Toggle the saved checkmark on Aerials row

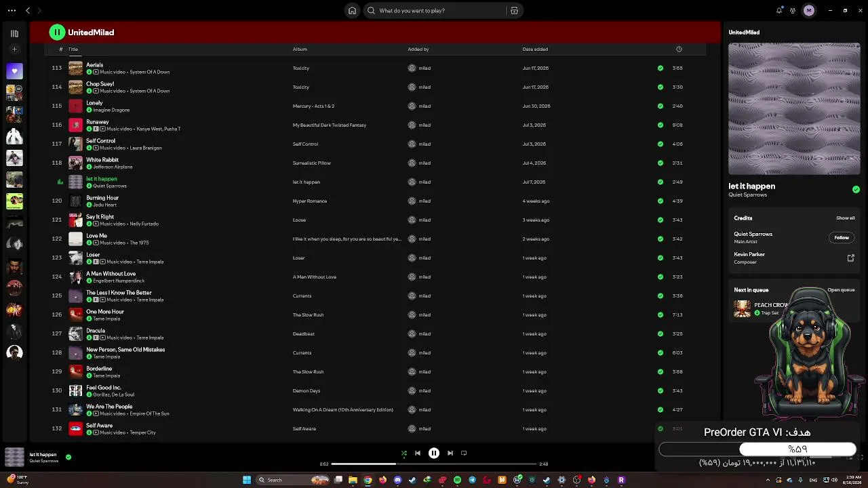point(660,68)
